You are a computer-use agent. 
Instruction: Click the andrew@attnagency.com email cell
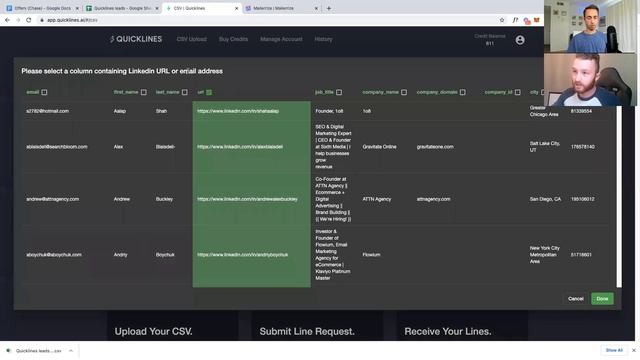pos(53,199)
